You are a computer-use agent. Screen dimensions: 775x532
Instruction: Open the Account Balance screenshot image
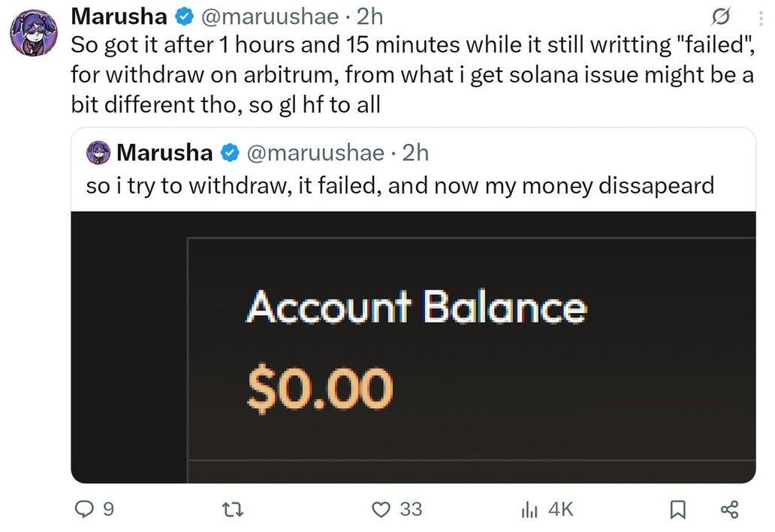tap(413, 347)
